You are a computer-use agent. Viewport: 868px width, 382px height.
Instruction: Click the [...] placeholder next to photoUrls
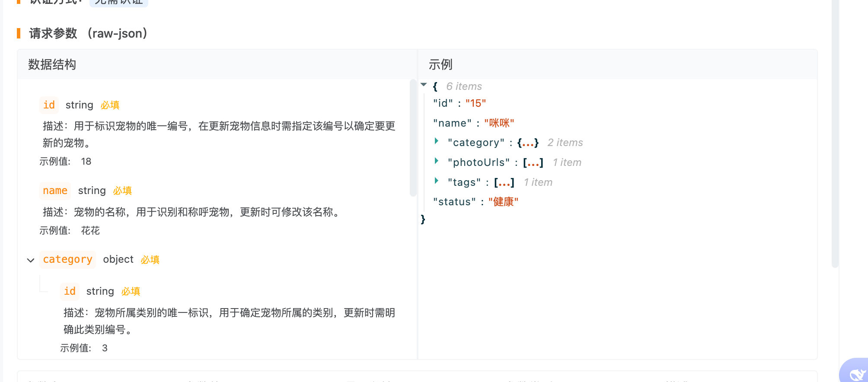pyautogui.click(x=533, y=162)
